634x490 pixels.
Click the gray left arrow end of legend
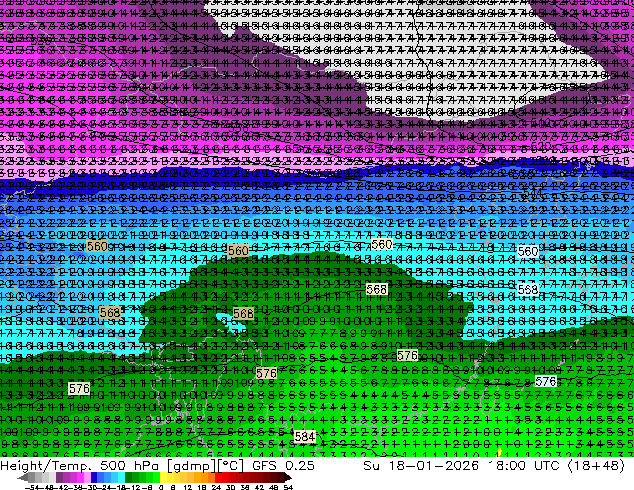coord(23,477)
